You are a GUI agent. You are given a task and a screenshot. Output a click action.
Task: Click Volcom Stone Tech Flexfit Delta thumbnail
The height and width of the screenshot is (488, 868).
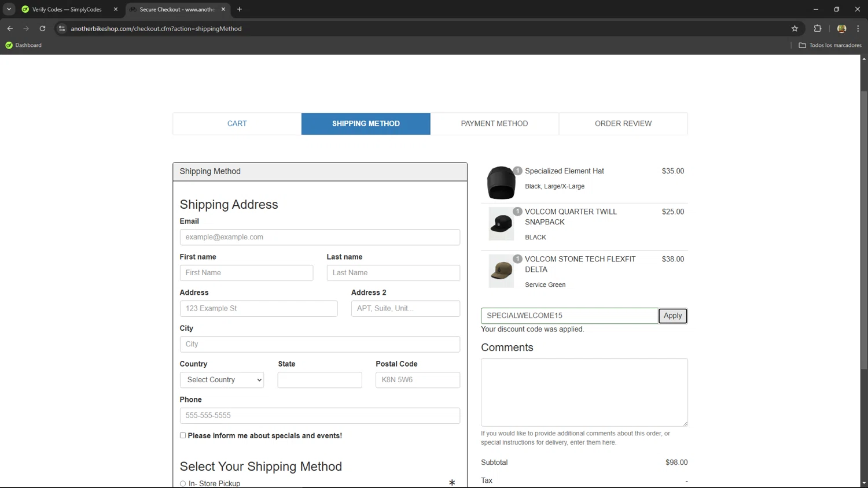tap(501, 271)
